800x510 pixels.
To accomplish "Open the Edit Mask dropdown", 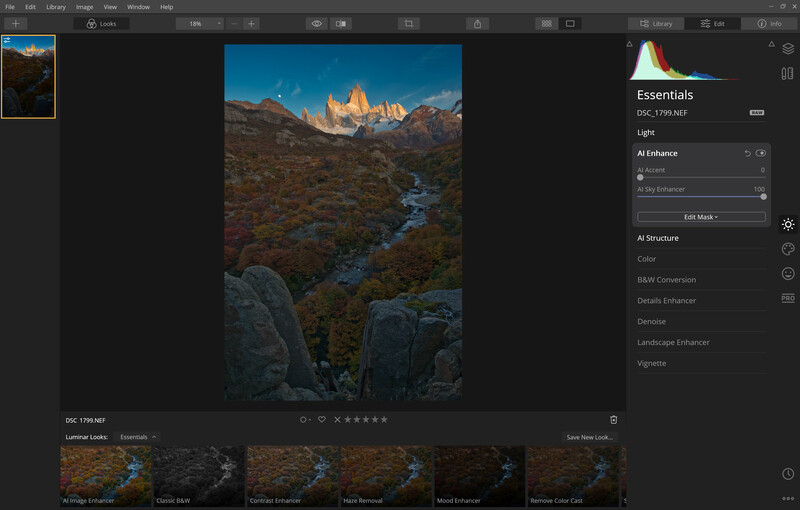I will coord(701,217).
